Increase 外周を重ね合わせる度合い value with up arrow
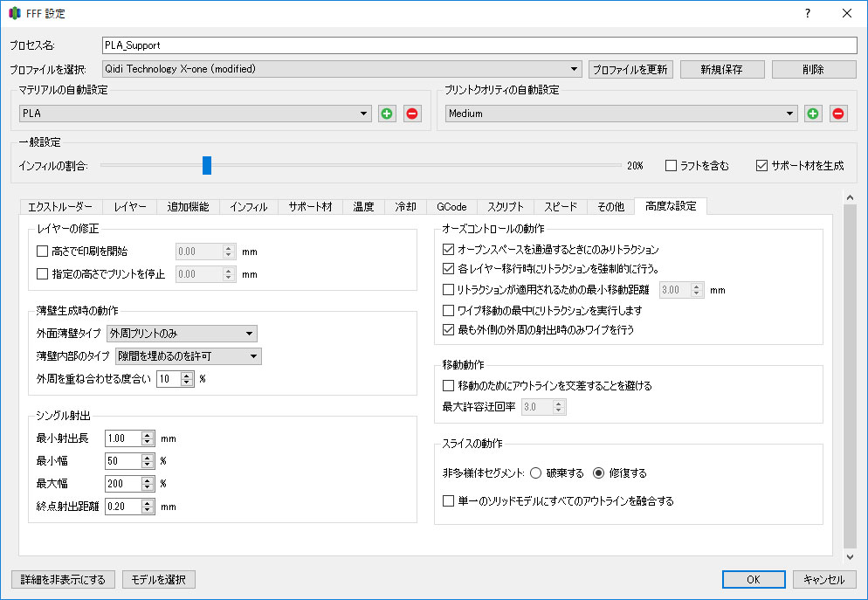 point(187,375)
